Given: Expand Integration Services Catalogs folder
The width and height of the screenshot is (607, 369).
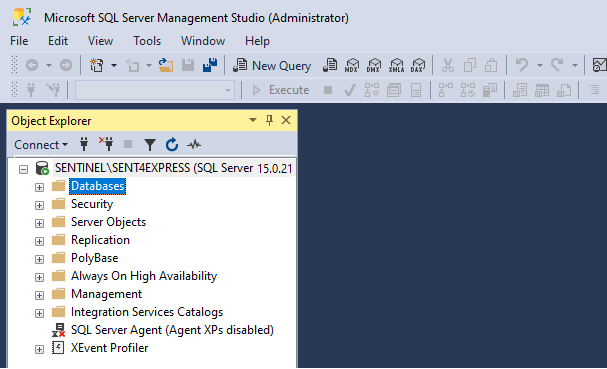Looking at the screenshot, I should point(39,313).
